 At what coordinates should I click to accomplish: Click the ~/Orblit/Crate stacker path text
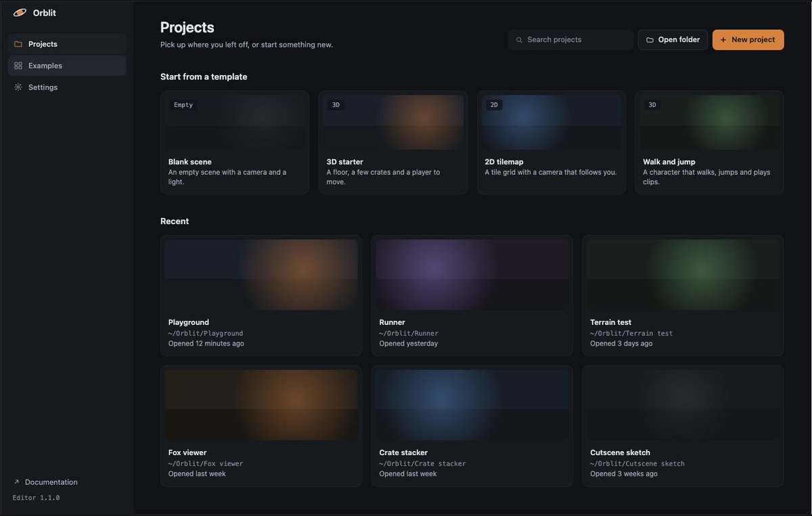tap(423, 463)
